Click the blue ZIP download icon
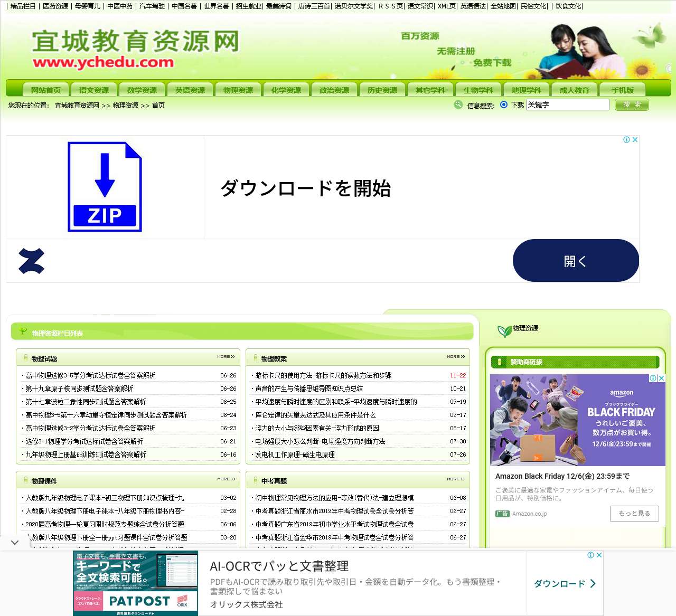This screenshot has width=676, height=616. pos(105,187)
